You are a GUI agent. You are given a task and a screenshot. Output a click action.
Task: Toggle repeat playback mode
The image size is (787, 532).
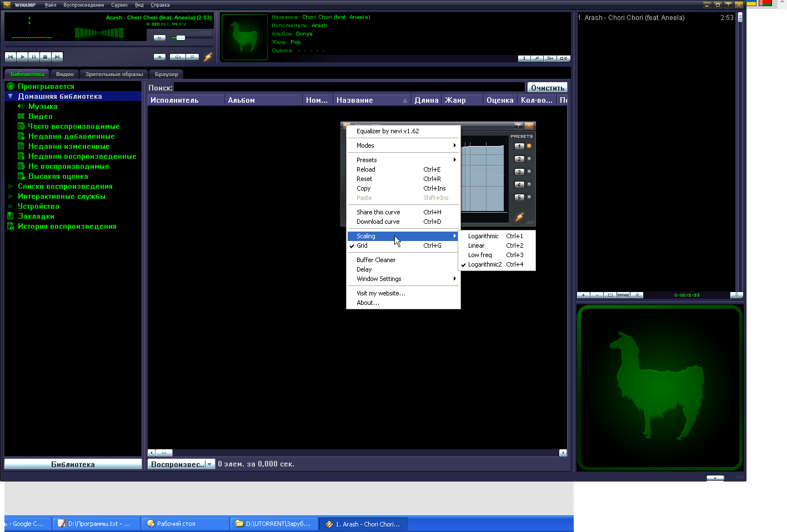pos(192,57)
